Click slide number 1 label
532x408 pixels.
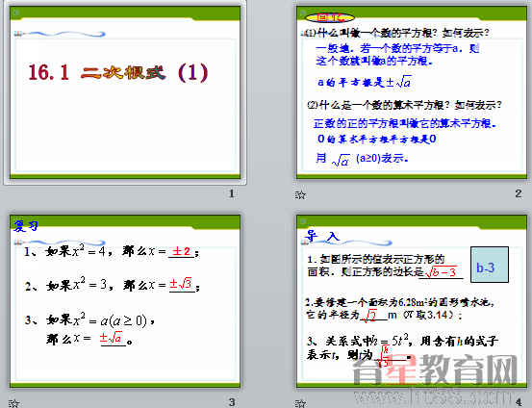232,193
